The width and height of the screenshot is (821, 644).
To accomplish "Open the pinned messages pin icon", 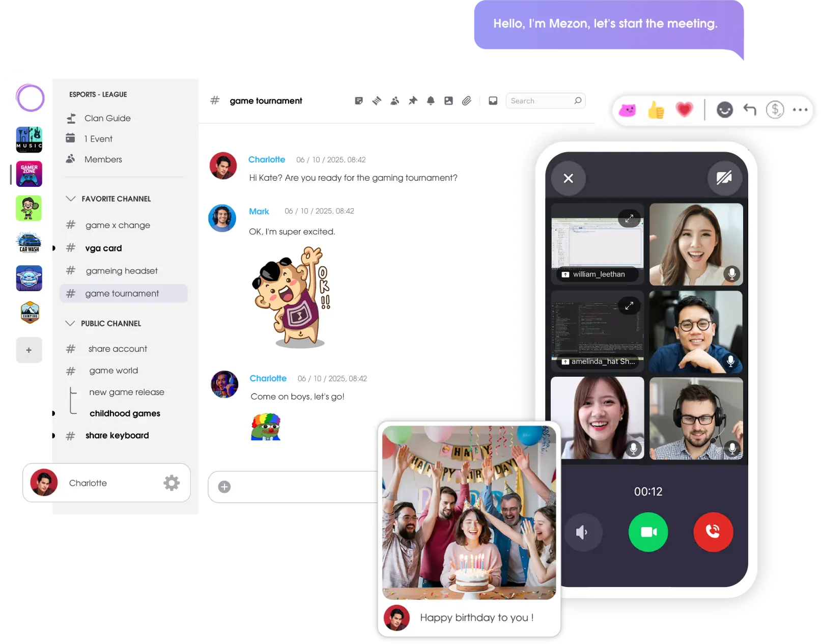I will pyautogui.click(x=413, y=101).
